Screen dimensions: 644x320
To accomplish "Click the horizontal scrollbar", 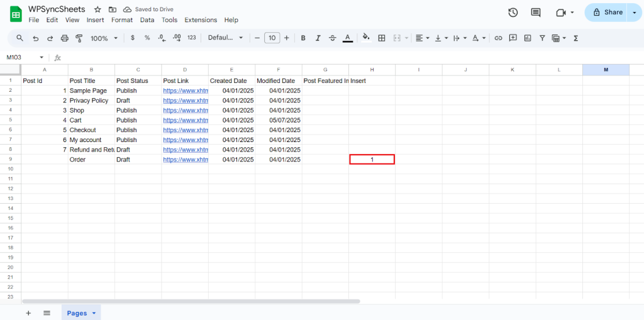I will (191, 301).
